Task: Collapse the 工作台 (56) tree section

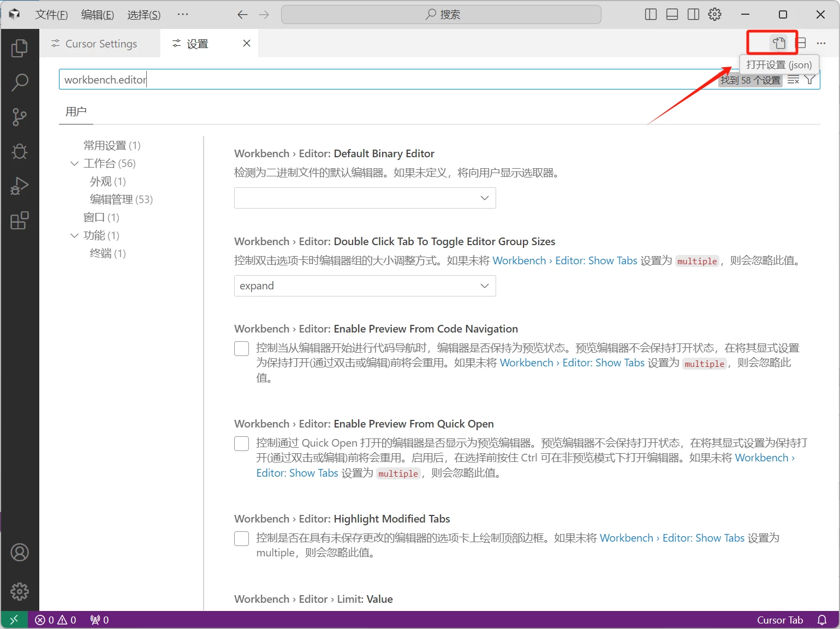Action: pyautogui.click(x=75, y=163)
